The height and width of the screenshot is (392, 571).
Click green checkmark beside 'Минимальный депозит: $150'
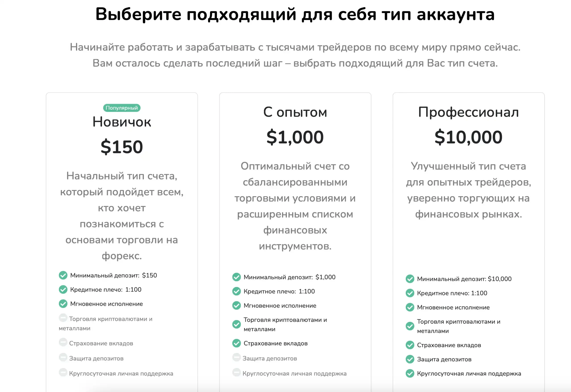(x=63, y=275)
